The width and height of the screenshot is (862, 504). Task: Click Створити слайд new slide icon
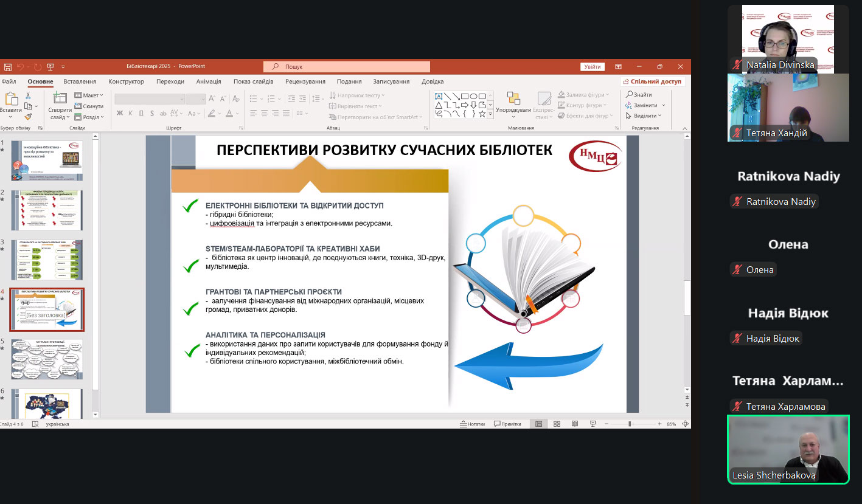(x=60, y=99)
